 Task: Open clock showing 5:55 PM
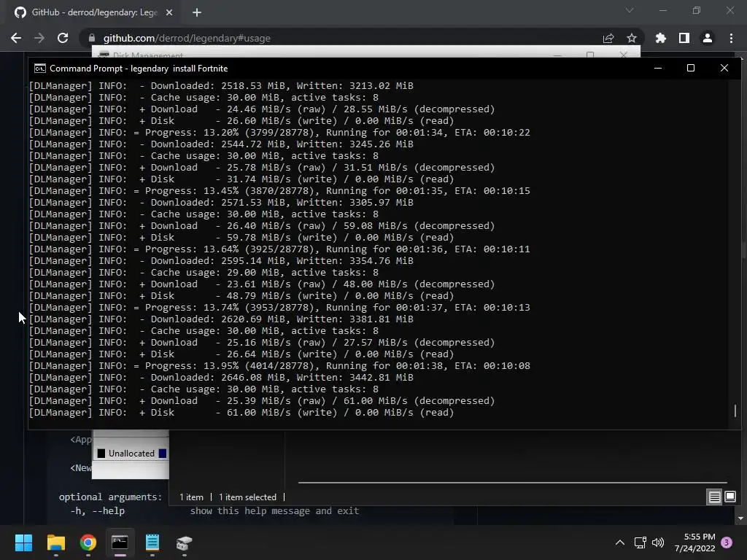click(694, 542)
